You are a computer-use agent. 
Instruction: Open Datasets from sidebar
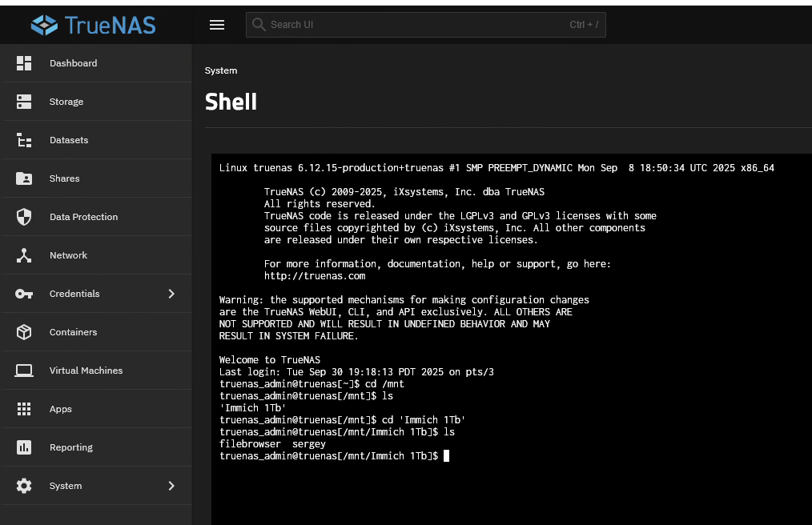(x=69, y=140)
